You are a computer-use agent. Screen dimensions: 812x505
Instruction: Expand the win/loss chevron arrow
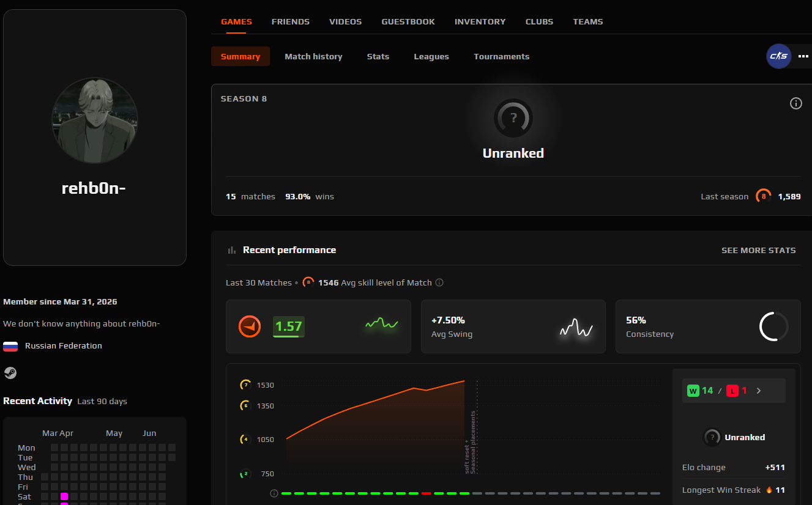(759, 391)
